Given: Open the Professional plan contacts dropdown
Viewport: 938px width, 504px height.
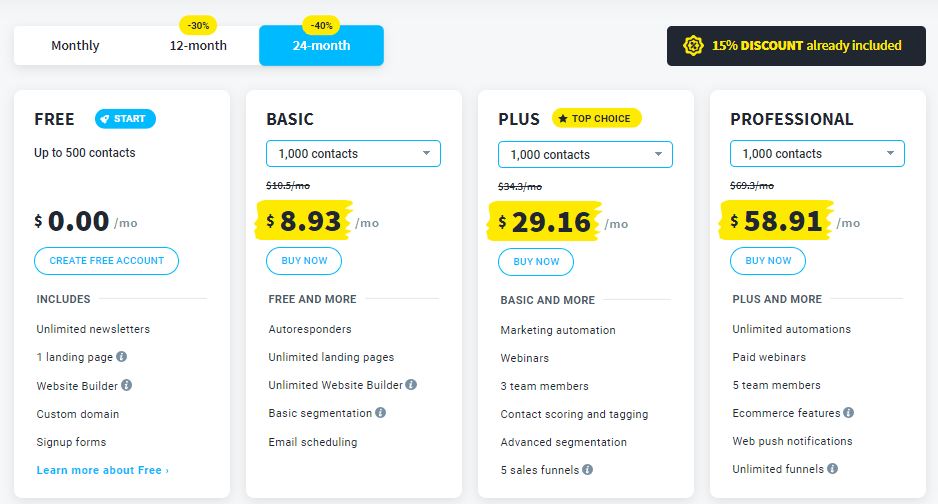Looking at the screenshot, I should coord(817,154).
